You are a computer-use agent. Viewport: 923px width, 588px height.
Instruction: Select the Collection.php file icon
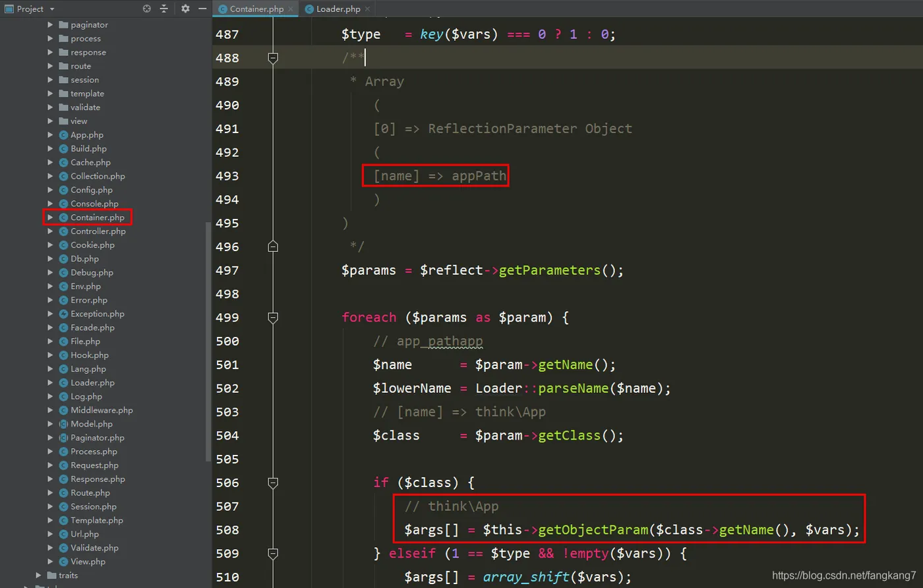[x=64, y=176]
